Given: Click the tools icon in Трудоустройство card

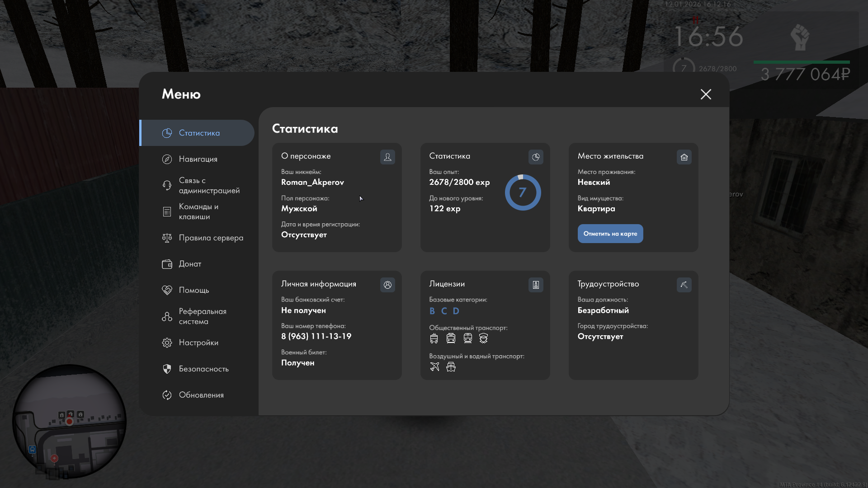Looking at the screenshot, I should tap(684, 285).
